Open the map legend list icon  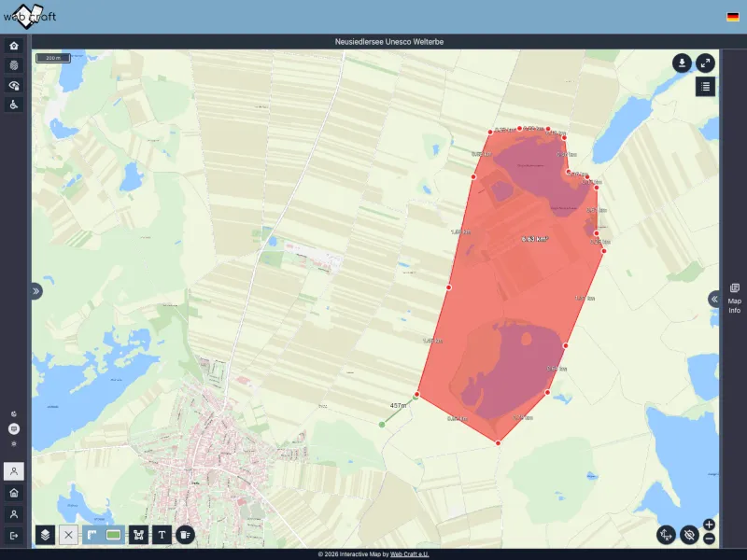[x=705, y=87]
